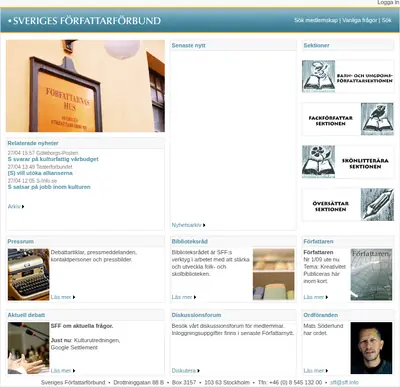Click the Författarnas Hus sign photo
Image resolution: width=400 pixels, height=387 pixels.
coord(85,86)
